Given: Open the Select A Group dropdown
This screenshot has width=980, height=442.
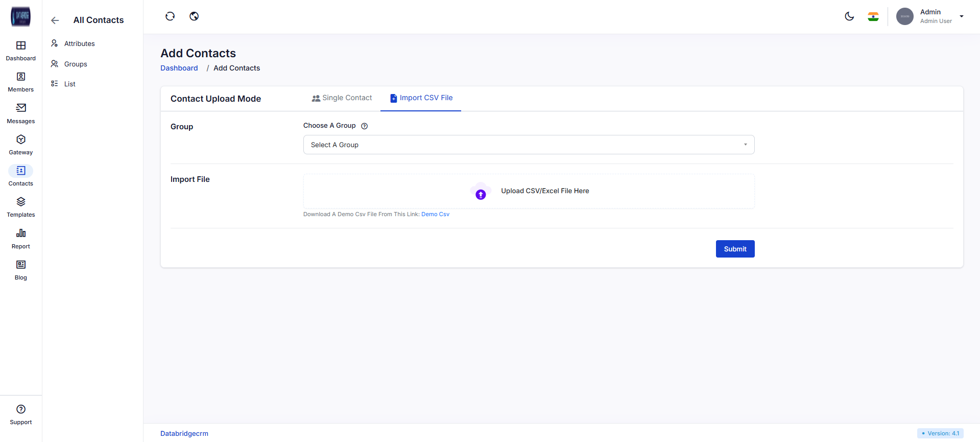Looking at the screenshot, I should pos(529,145).
